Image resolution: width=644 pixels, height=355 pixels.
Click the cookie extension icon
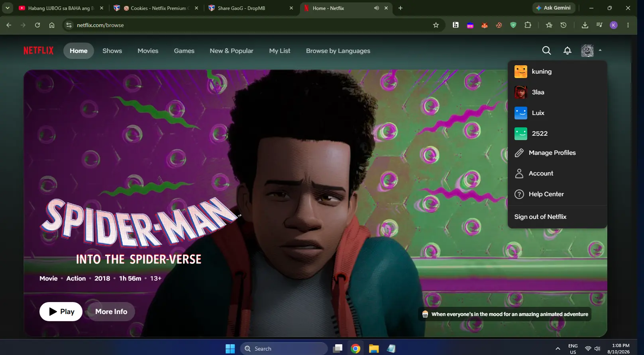coord(499,25)
